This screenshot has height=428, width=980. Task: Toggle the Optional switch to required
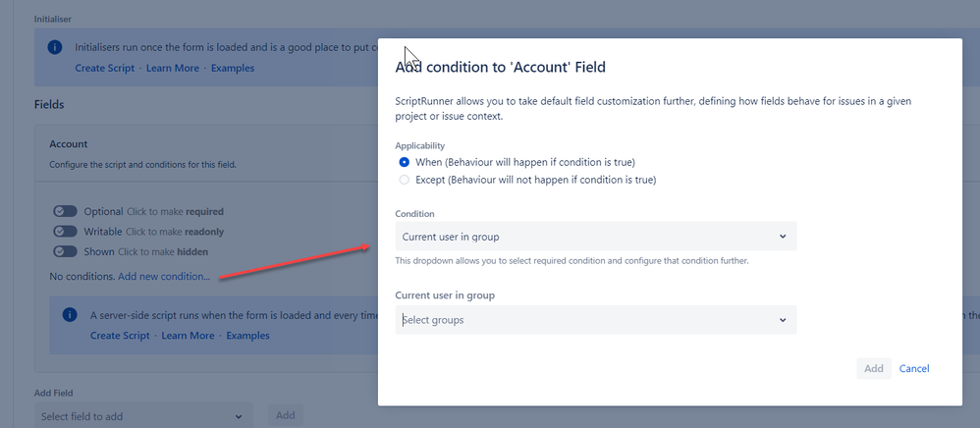(65, 212)
